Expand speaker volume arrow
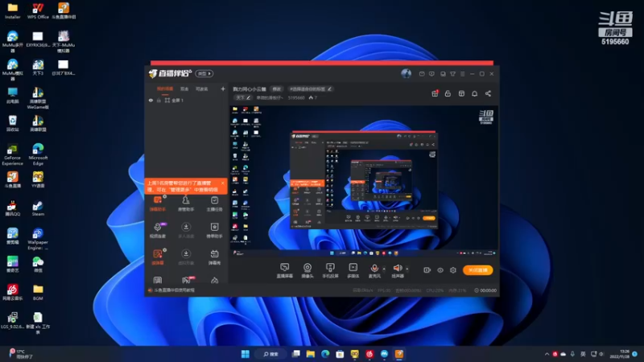 [x=407, y=269]
